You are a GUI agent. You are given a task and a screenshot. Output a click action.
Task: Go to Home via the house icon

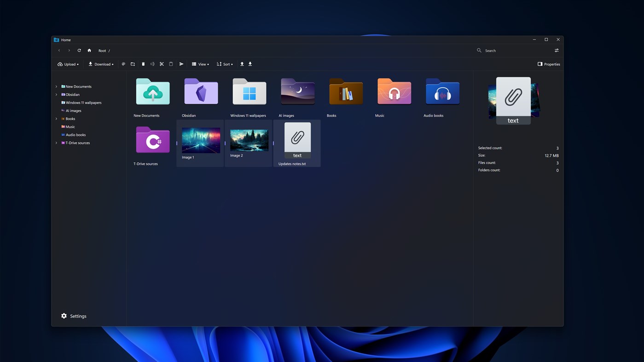(x=89, y=51)
